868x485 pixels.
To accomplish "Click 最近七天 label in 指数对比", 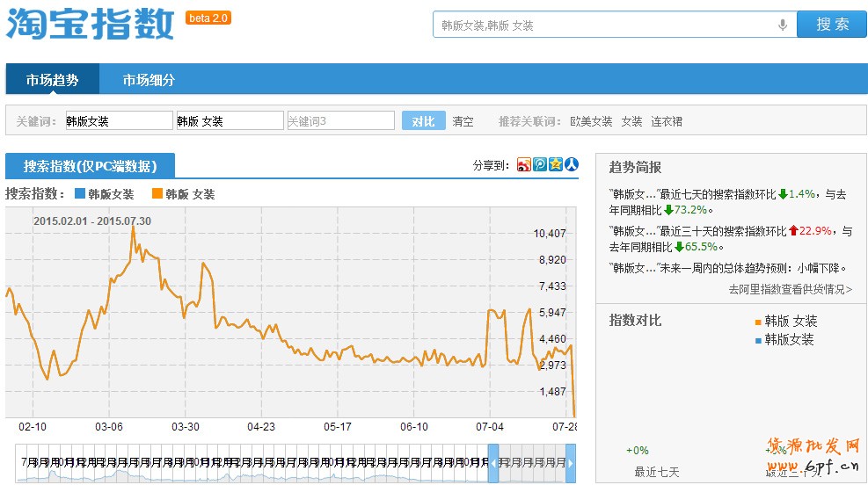I will pyautogui.click(x=657, y=472).
